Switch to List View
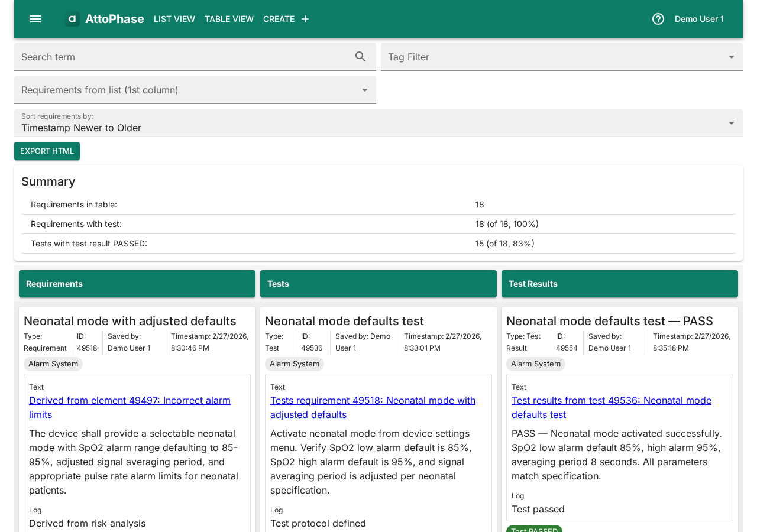 pyautogui.click(x=174, y=19)
